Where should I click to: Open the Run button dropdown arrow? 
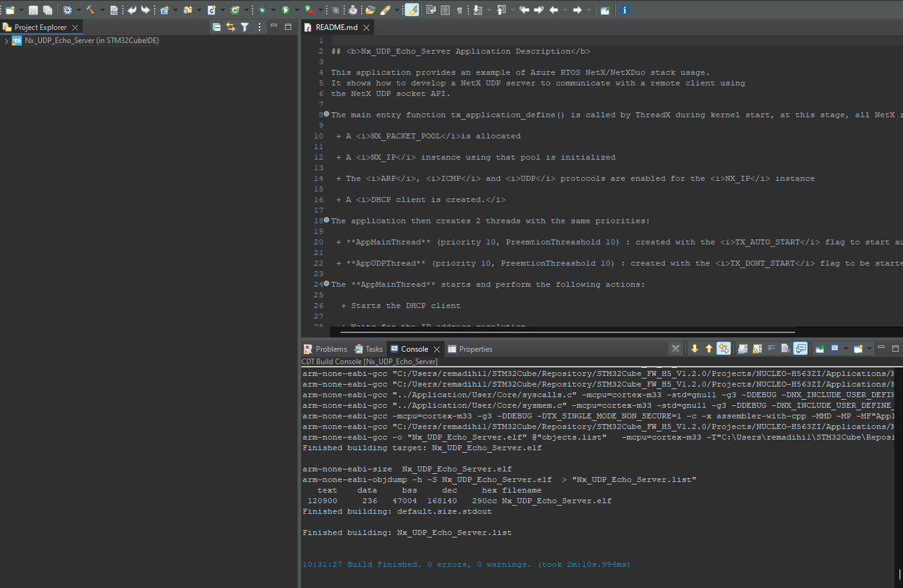pos(296,10)
